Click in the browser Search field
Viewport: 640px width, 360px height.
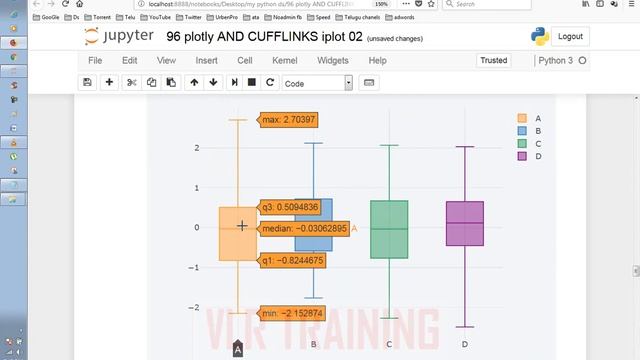[x=488, y=4]
